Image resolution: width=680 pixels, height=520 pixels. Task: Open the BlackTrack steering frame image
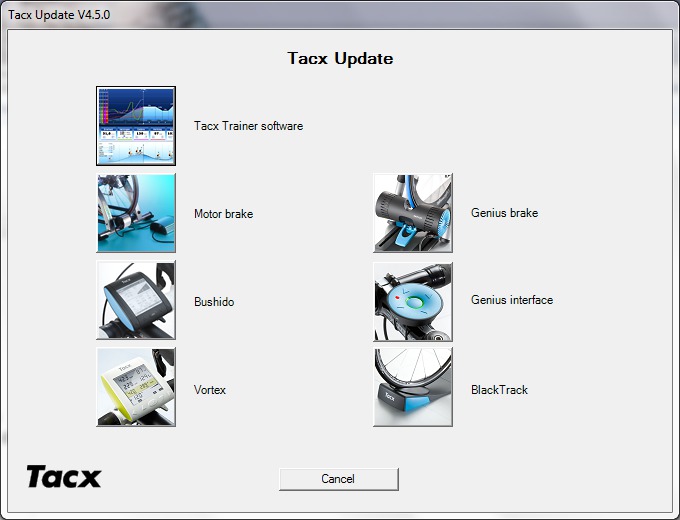pos(413,387)
